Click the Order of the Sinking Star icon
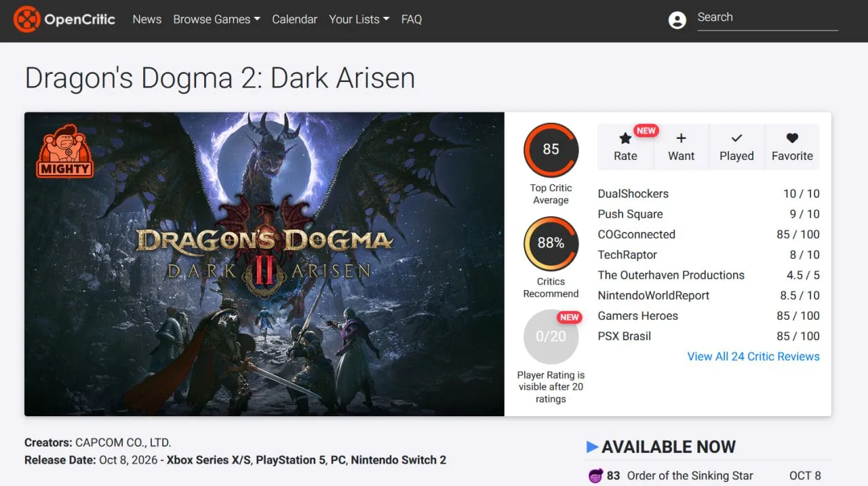Image resolution: width=868 pixels, height=486 pixels. click(x=595, y=476)
